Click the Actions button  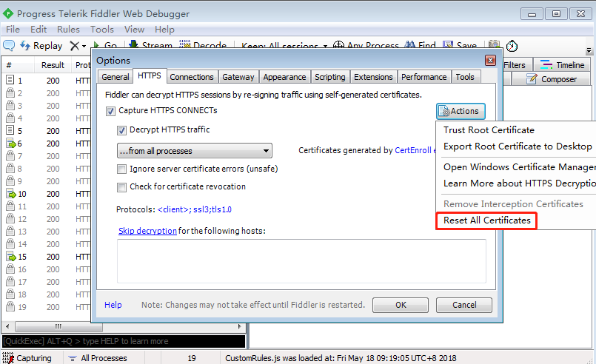point(461,111)
